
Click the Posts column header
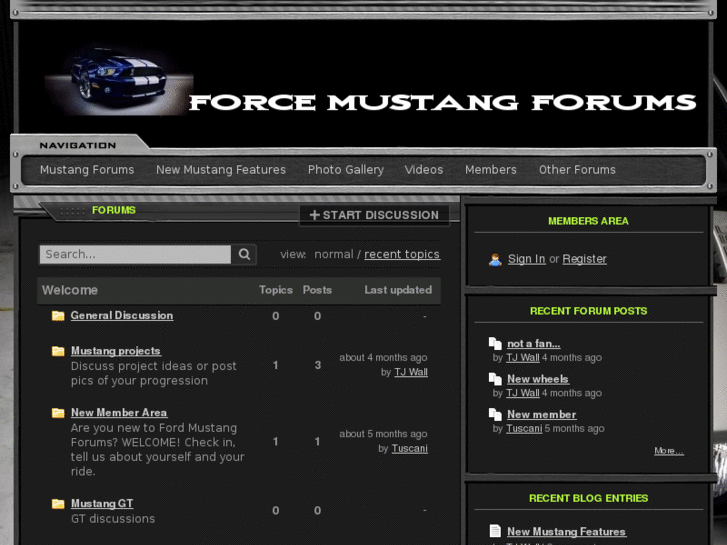click(317, 290)
